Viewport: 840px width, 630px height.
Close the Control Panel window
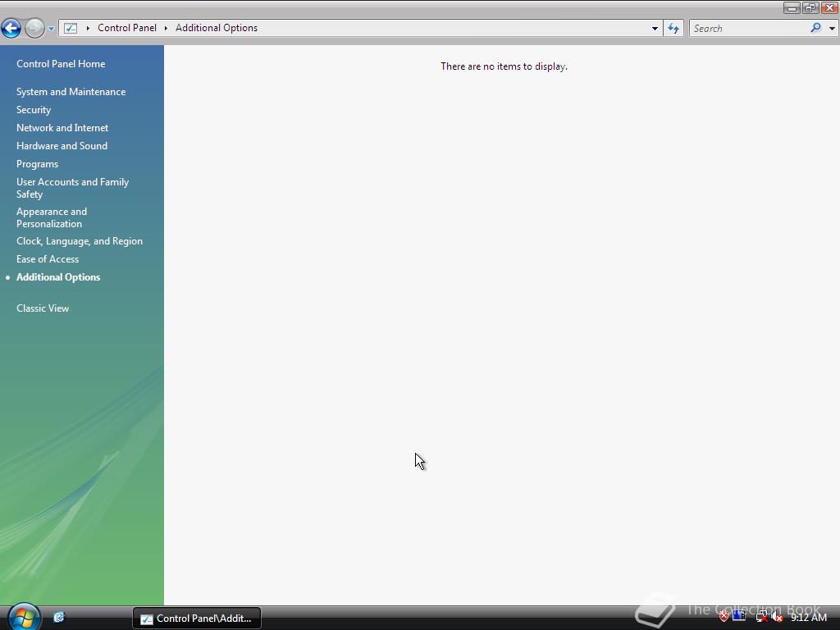pos(829,7)
